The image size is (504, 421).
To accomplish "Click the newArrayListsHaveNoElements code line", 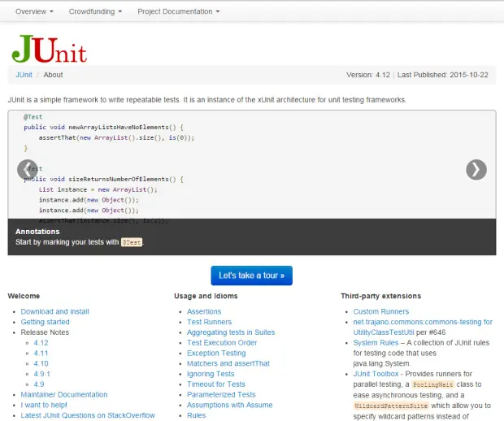I will pyautogui.click(x=103, y=128).
